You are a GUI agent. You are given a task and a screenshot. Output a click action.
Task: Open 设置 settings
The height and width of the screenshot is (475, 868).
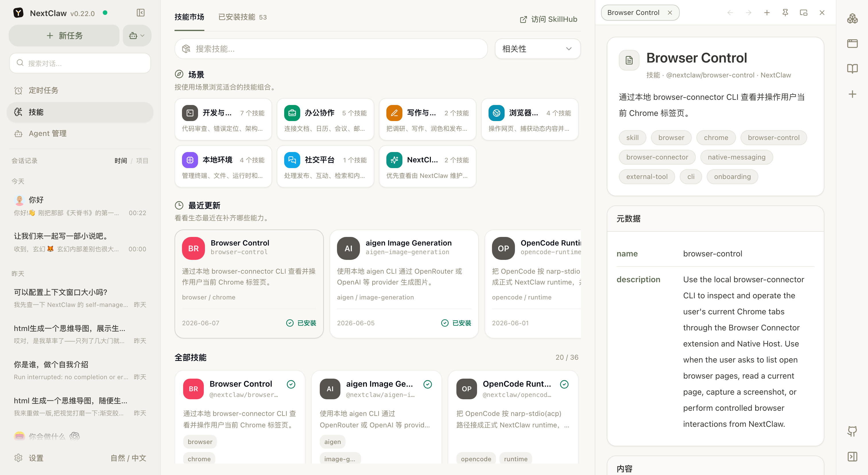pyautogui.click(x=29, y=458)
